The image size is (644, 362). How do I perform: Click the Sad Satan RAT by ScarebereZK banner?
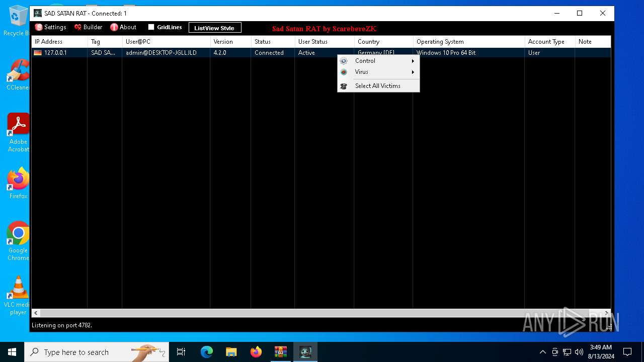(x=324, y=29)
